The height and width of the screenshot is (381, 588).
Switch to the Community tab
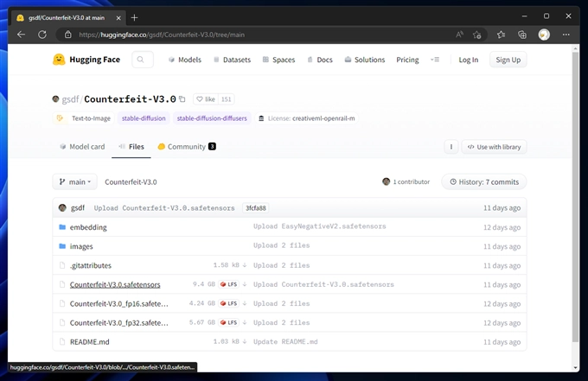[187, 147]
